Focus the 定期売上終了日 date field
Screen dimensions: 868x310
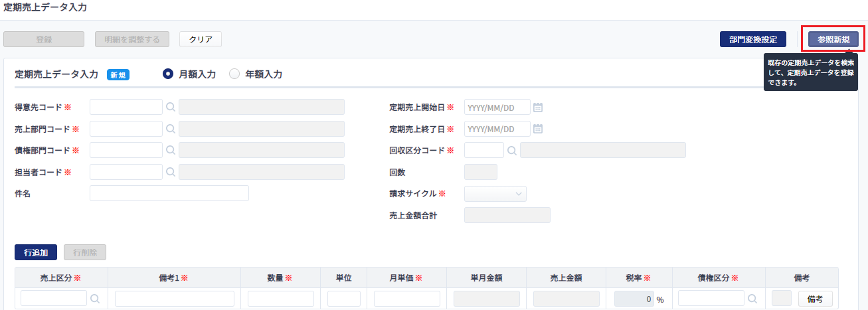coord(497,129)
